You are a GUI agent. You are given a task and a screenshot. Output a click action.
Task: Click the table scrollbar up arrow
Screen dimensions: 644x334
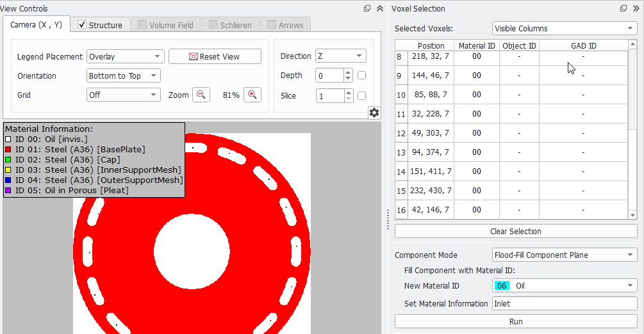point(632,44)
